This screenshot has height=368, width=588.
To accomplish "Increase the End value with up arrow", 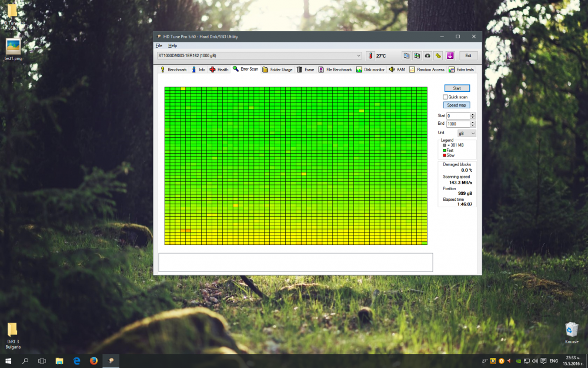I will [473, 122].
